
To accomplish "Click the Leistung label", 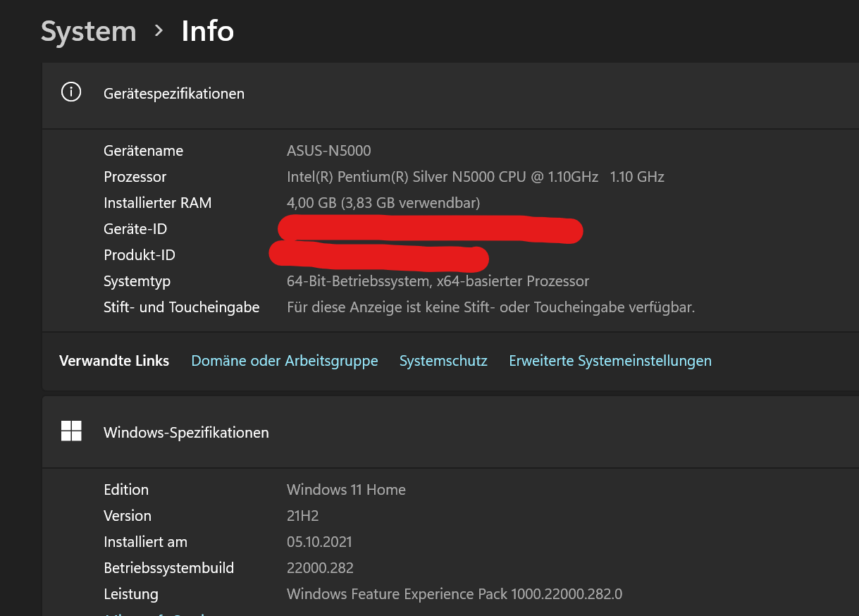I will [131, 594].
